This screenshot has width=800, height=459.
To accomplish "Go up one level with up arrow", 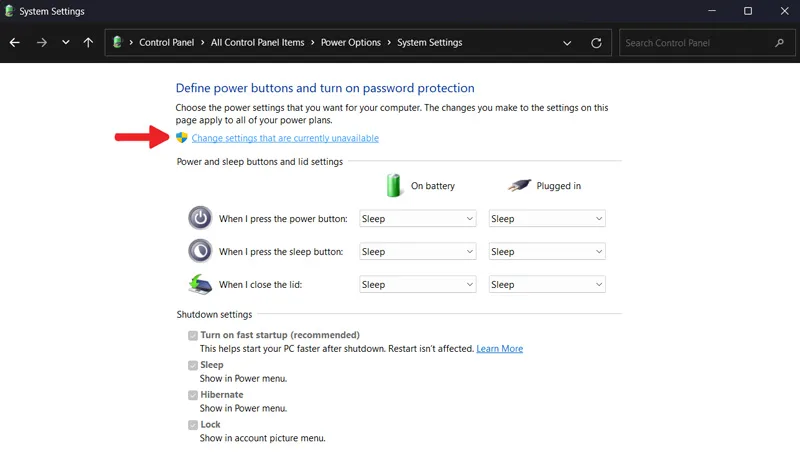I will (88, 42).
